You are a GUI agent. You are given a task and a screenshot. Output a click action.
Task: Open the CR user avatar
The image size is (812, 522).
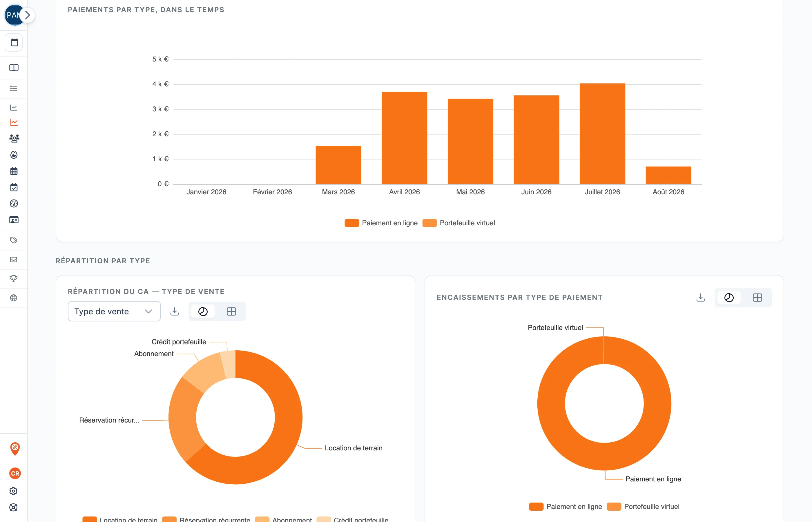click(x=15, y=473)
